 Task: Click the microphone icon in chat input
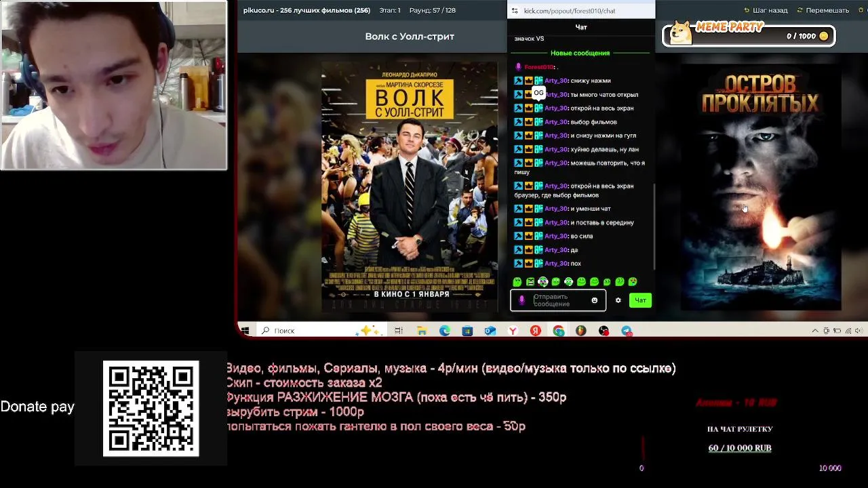(521, 300)
